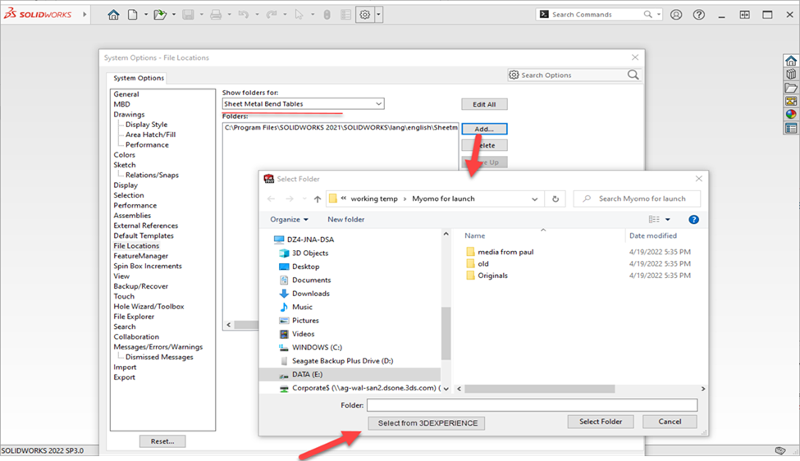
Task: Open the Organize menu dropdown
Action: click(289, 219)
